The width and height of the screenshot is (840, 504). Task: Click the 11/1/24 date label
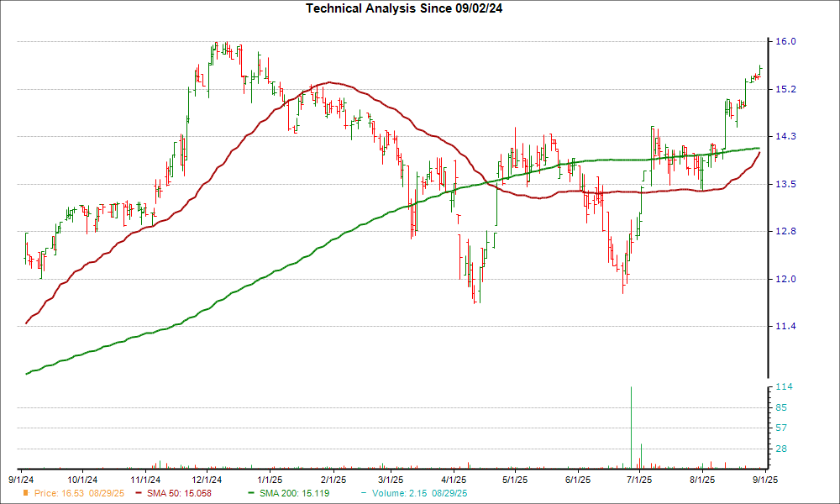click(145, 480)
